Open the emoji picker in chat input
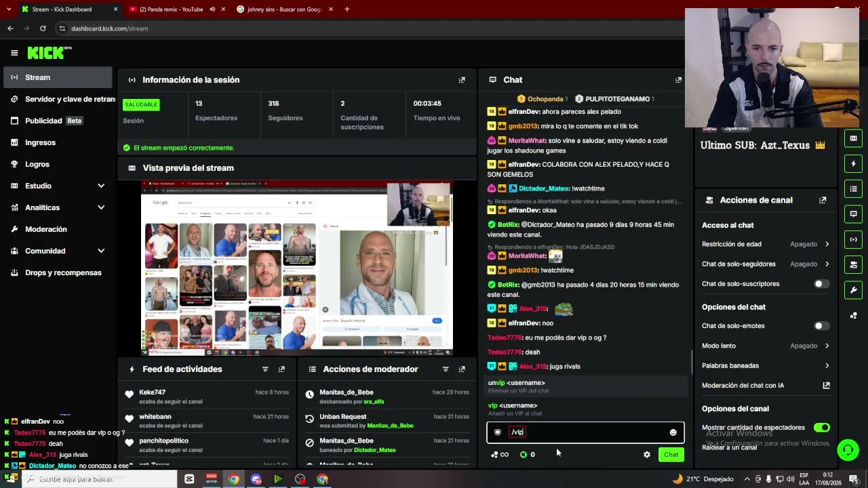The height and width of the screenshot is (488, 868). click(673, 432)
